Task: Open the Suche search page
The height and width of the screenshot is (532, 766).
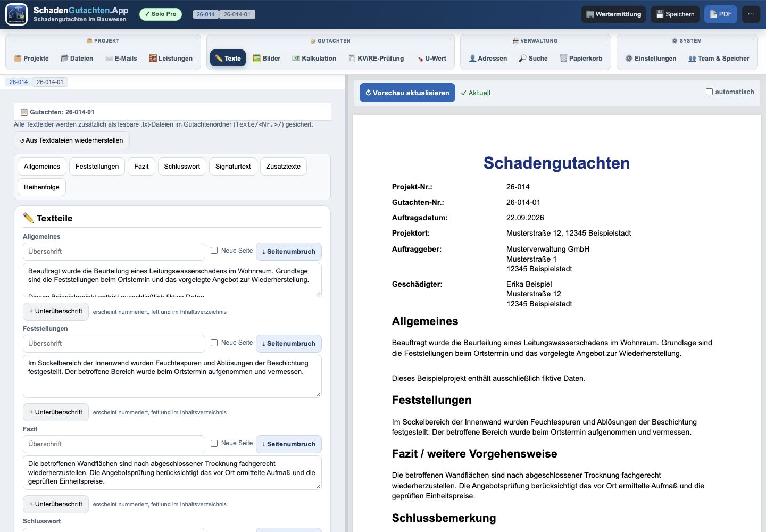Action: click(533, 59)
